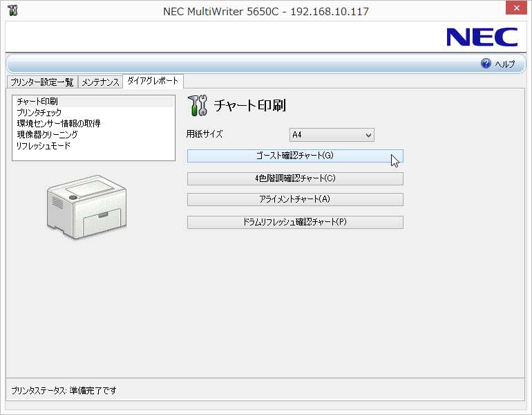Switch to the プリンター設定一覧 tab

coord(42,82)
